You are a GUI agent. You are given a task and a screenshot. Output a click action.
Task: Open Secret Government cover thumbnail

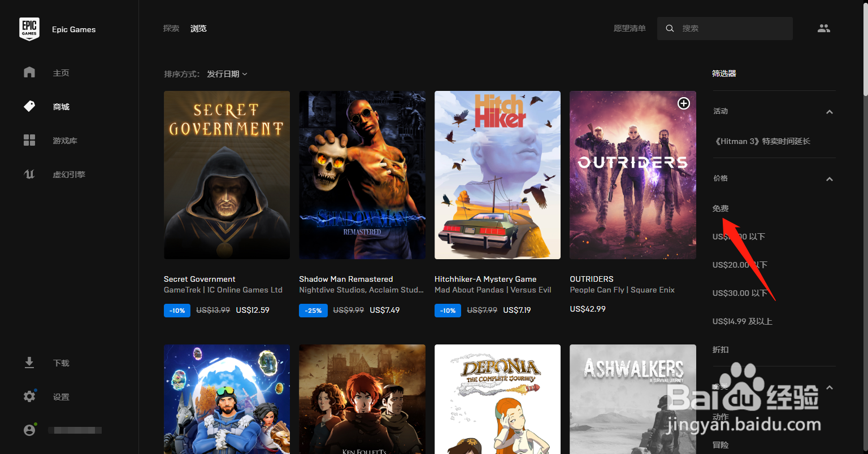pyautogui.click(x=227, y=175)
